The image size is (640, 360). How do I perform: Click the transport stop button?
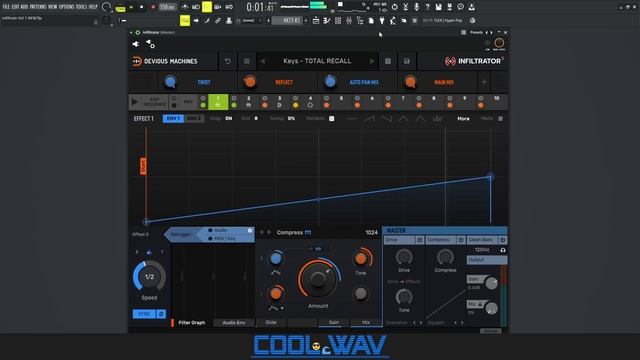tap(142, 7)
